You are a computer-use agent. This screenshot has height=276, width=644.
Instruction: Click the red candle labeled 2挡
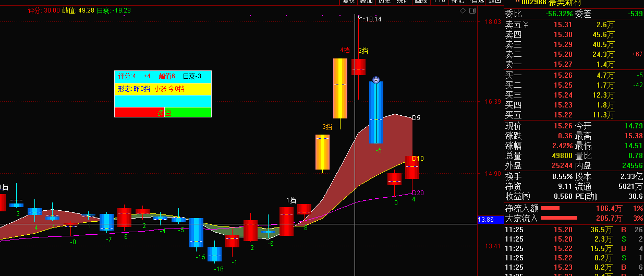358,67
